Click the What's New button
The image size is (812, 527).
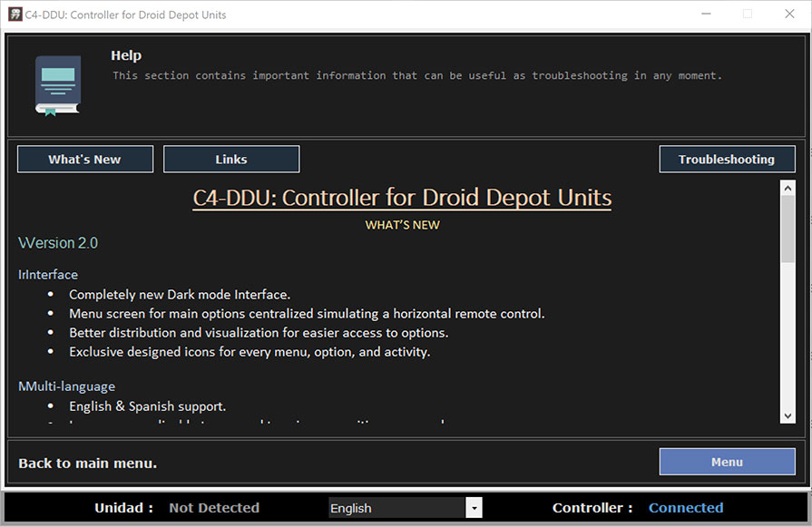[x=84, y=159]
